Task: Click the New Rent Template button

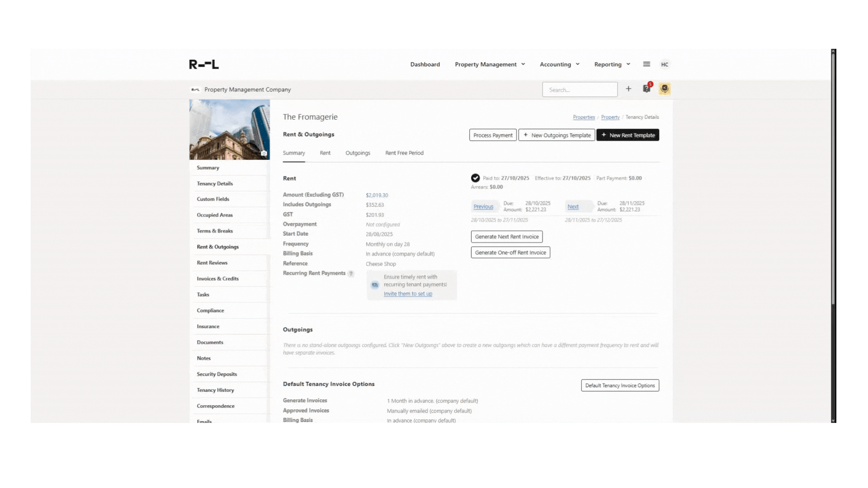Action: 627,135
